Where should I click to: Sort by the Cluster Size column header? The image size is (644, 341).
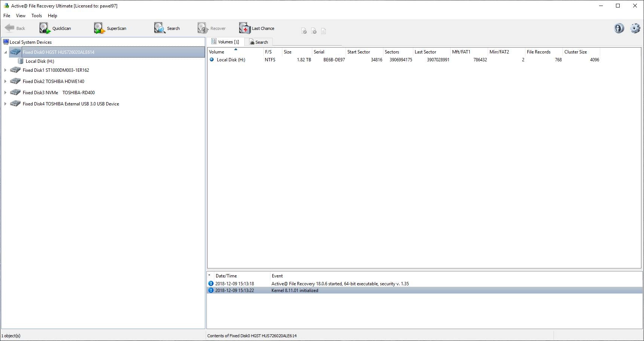tap(581, 52)
